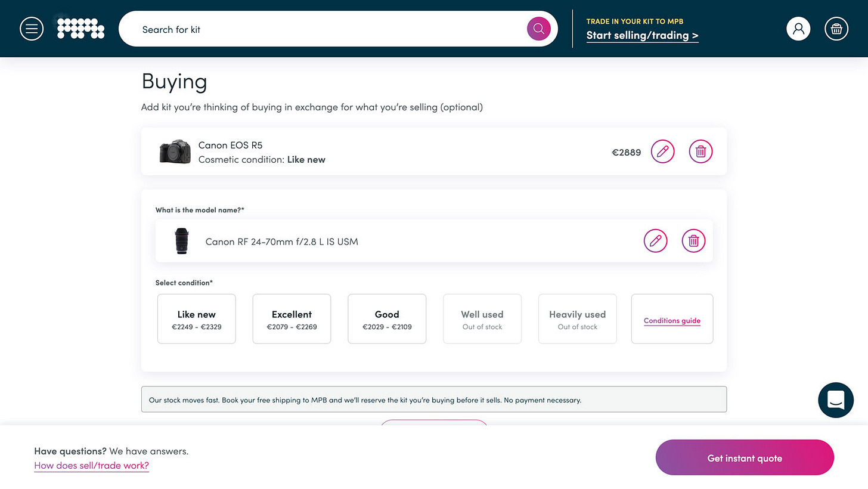This screenshot has height=489, width=868.
Task: Click the €2889 price text
Action: coord(627,153)
